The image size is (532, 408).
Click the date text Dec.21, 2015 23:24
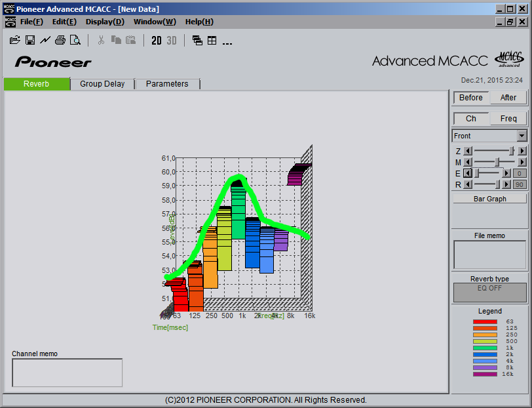[491, 80]
